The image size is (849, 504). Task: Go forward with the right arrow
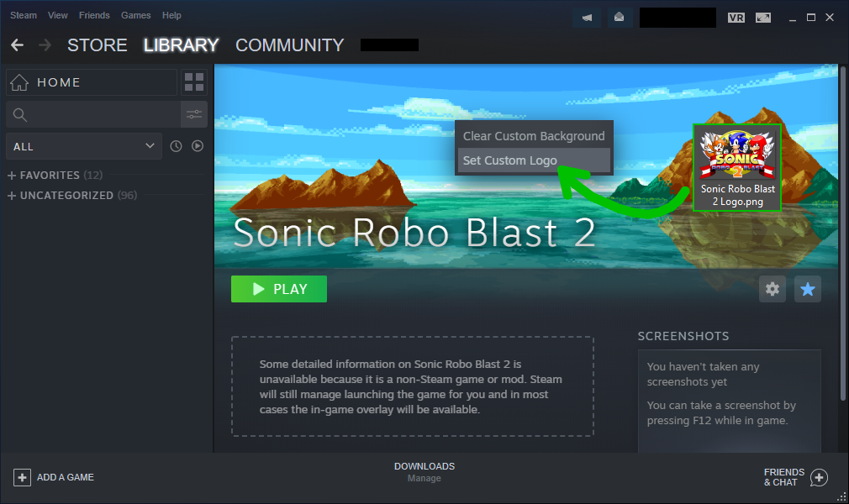tap(45, 45)
